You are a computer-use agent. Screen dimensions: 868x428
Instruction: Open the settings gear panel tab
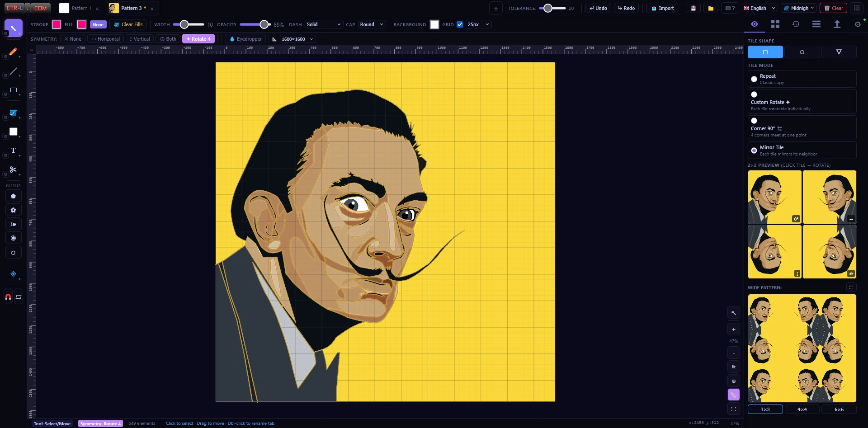pyautogui.click(x=858, y=24)
